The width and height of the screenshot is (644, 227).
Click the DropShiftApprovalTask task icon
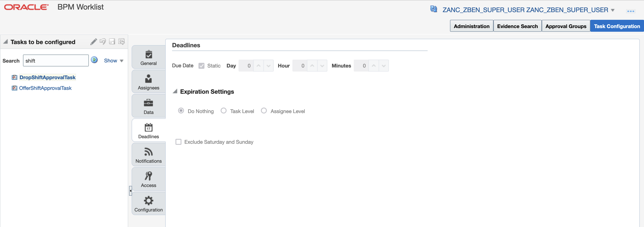(14, 78)
